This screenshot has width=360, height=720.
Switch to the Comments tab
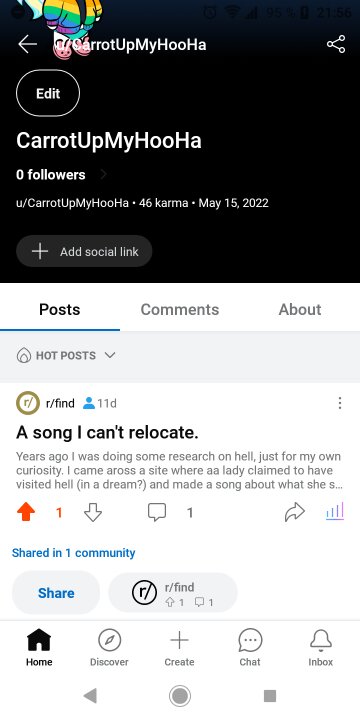coord(180,309)
